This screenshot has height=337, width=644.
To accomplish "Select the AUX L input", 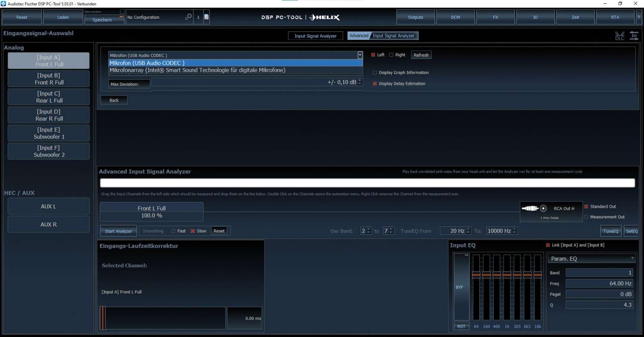I will tap(49, 206).
